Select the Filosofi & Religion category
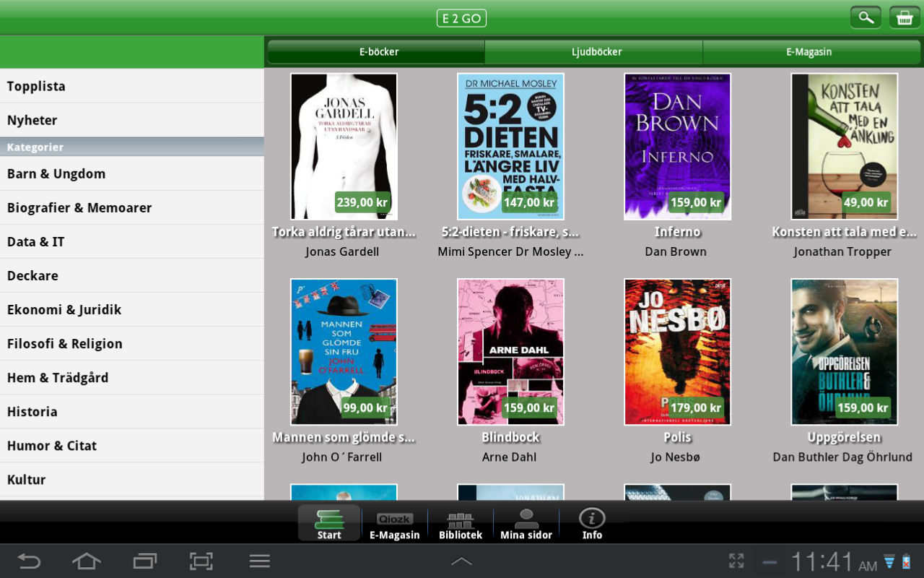The image size is (924, 578). tap(132, 343)
